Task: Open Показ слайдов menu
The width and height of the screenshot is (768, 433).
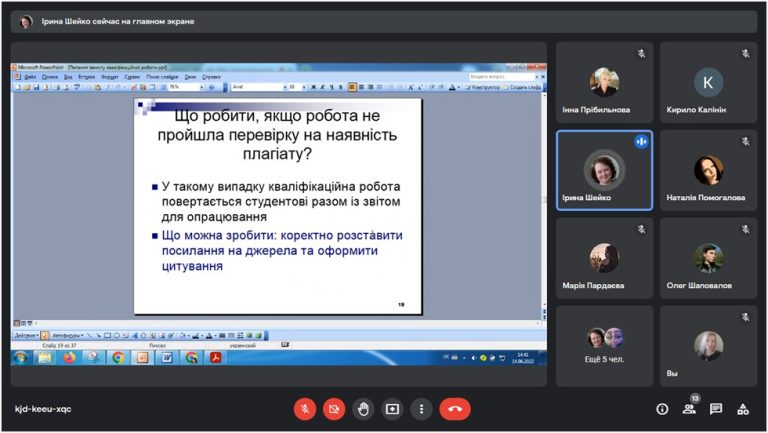Action: 162,77
